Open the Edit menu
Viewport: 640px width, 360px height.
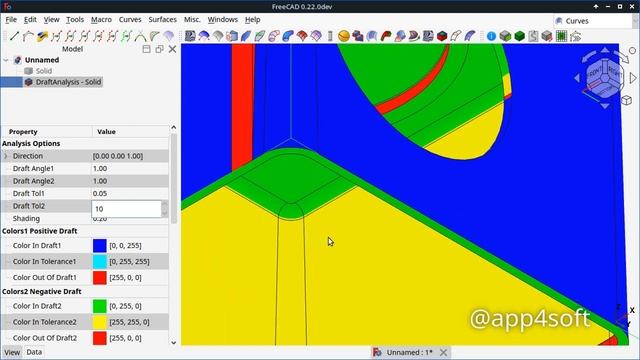point(30,20)
